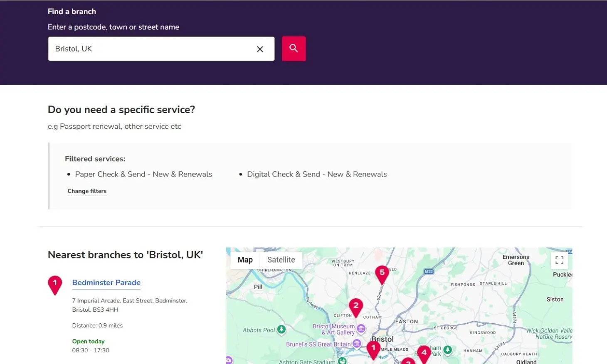Viewport: 607px width, 364px height.
Task: Click 'Digital Check & Send - New & Renewals' text
Action: 317,174
